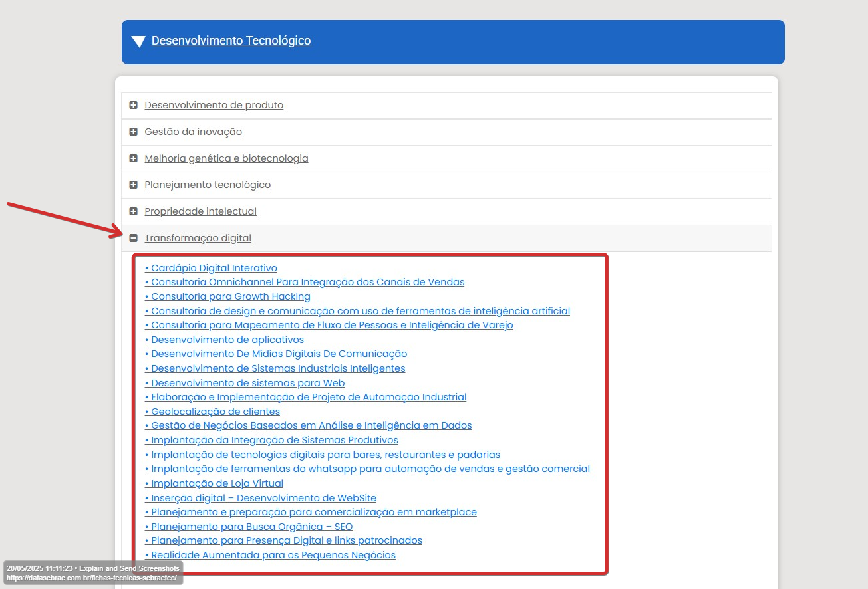The width and height of the screenshot is (868, 589).
Task: Select Desenvolvimento de sistemas para Web link
Action: pyautogui.click(x=245, y=383)
